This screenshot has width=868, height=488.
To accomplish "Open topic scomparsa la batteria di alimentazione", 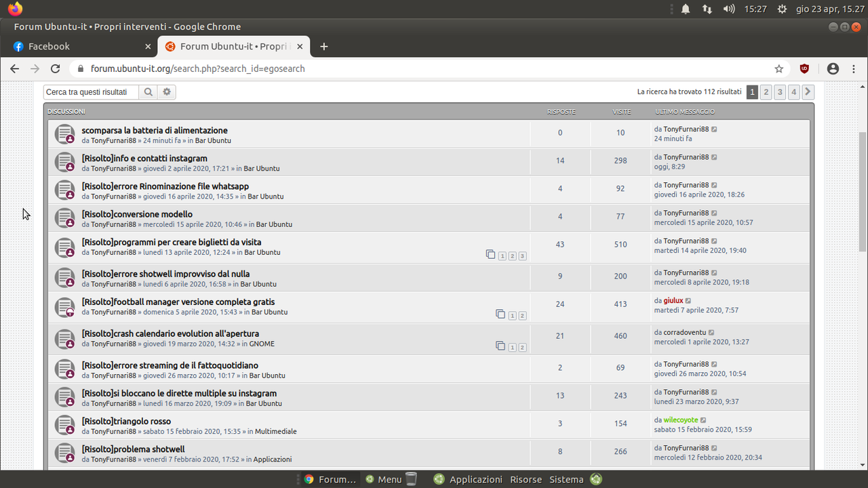I will 155,130.
